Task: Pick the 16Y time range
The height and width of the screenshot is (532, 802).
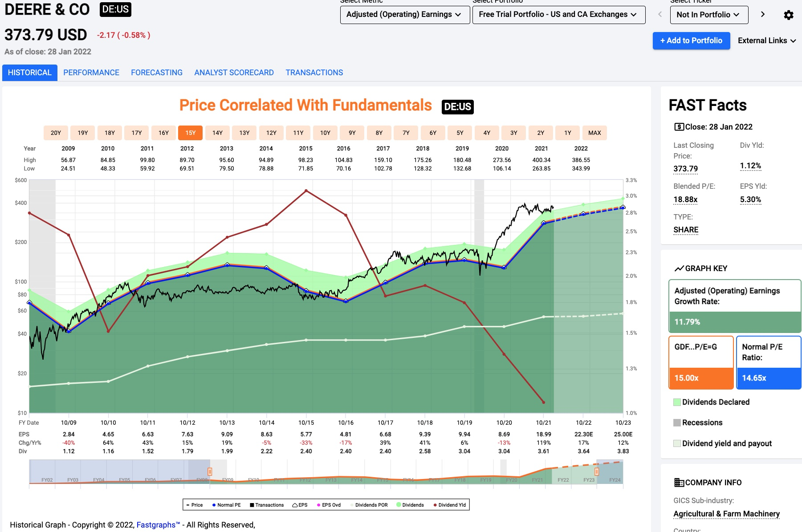Action: point(163,133)
